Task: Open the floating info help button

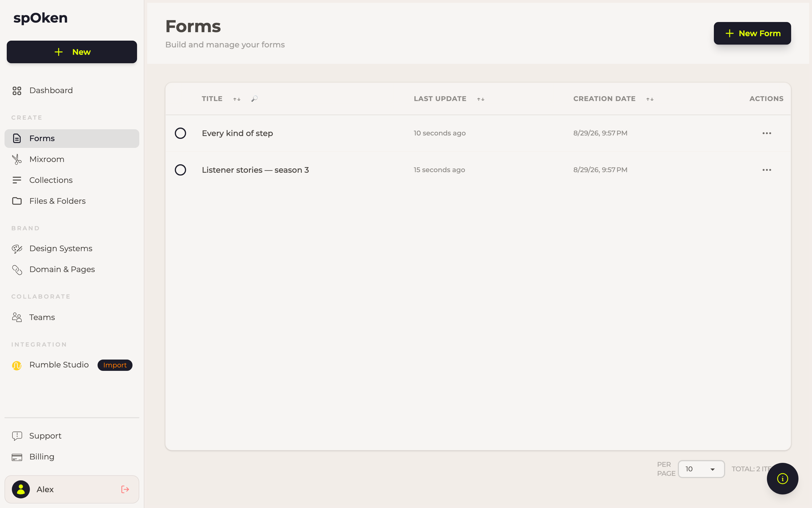Action: [782, 478]
